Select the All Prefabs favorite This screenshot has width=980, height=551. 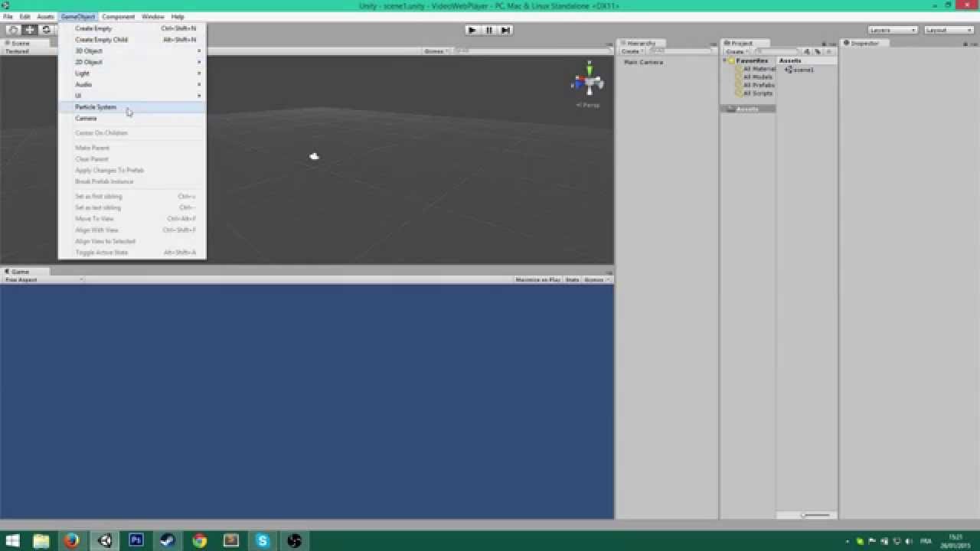[755, 85]
